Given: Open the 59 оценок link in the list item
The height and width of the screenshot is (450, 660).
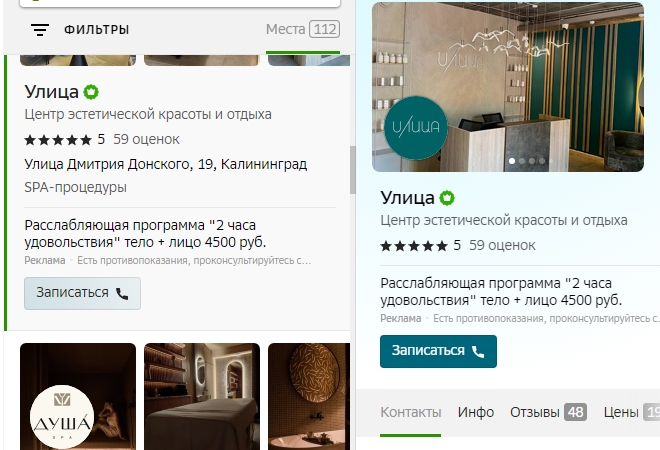Looking at the screenshot, I should (146, 139).
